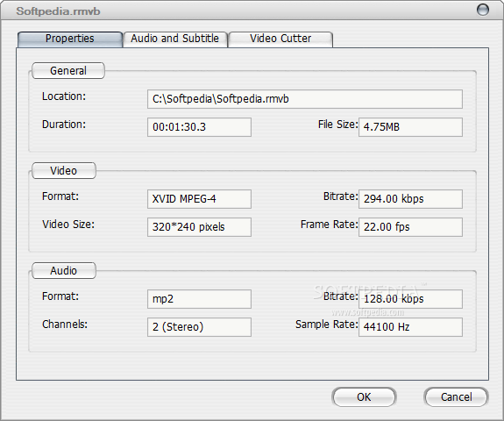The height and width of the screenshot is (421, 504).
Task: Click the Sample Rate 44100 Hz field
Action: 410,327
